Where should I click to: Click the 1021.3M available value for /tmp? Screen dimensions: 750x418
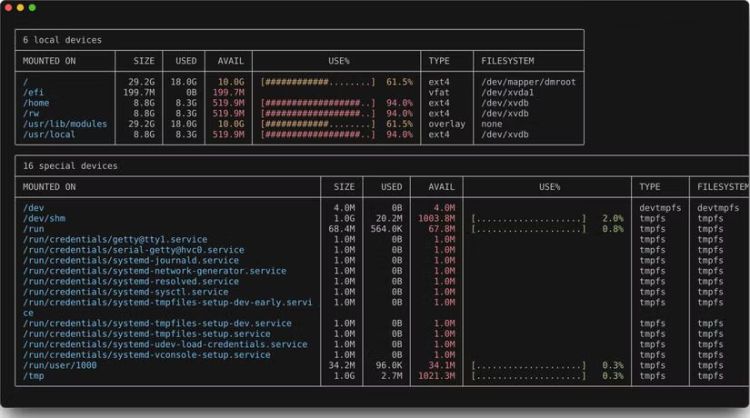[435, 376]
